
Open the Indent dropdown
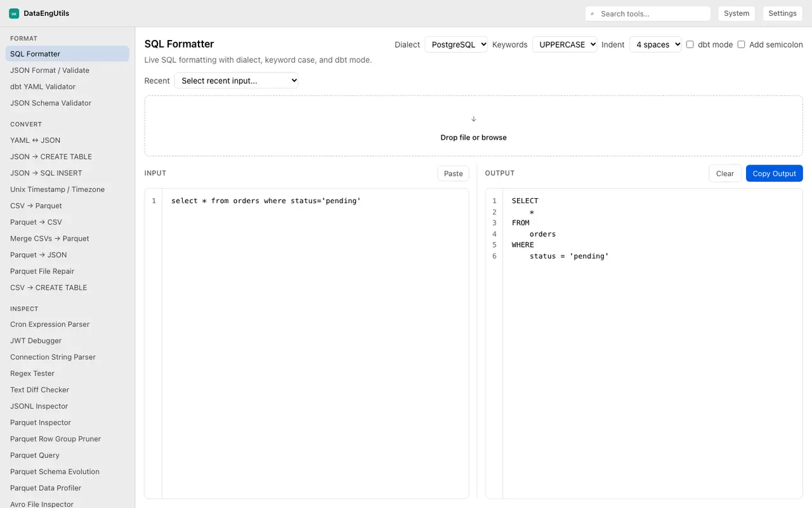(655, 44)
